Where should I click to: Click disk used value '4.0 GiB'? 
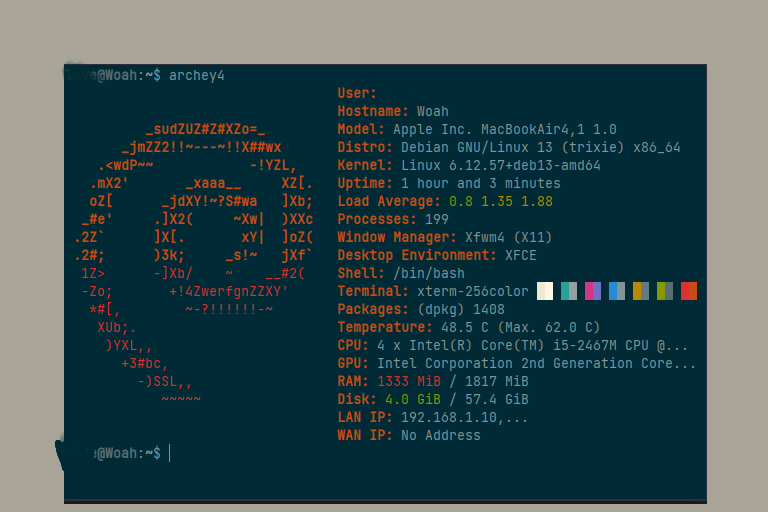(413, 399)
